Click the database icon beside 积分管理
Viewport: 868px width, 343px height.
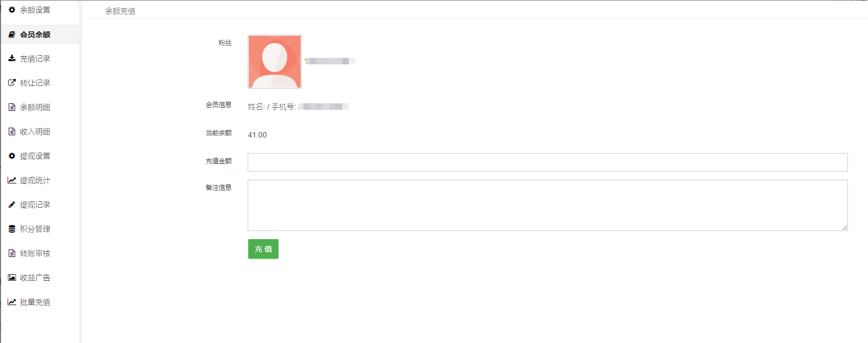(12, 229)
